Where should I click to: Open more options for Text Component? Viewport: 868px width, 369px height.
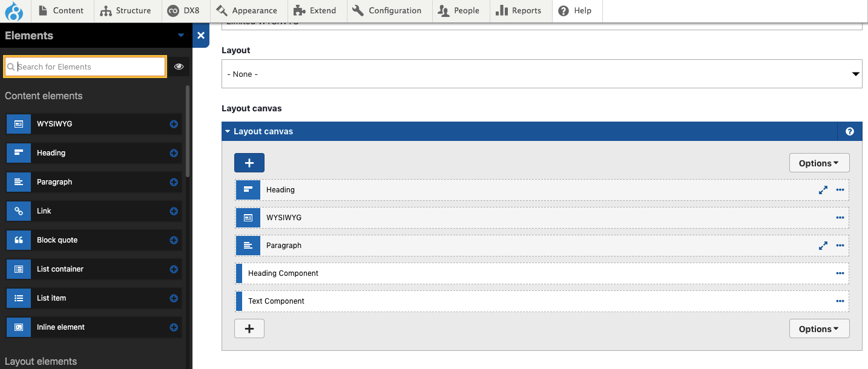tap(840, 301)
